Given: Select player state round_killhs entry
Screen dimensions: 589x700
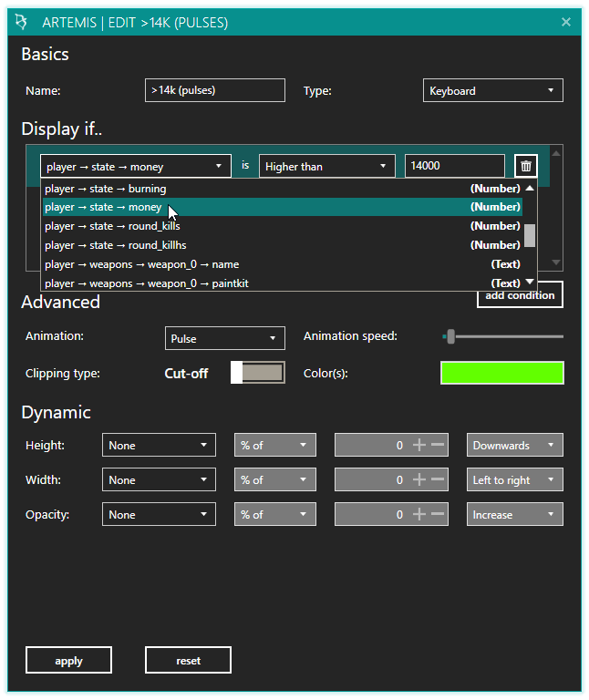Looking at the screenshot, I should coord(283,245).
